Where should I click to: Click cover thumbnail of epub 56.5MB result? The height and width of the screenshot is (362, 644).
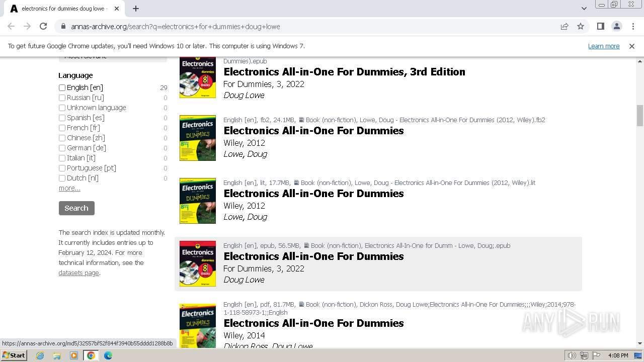[x=198, y=263]
